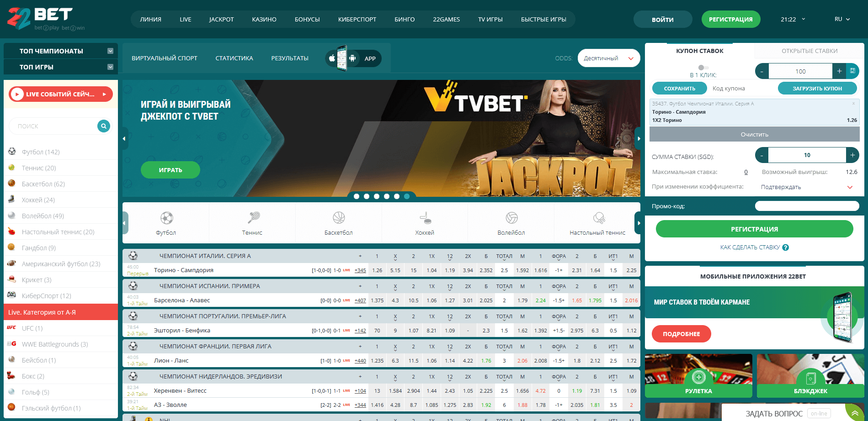Click the Загрузить купон button
The image size is (868, 421).
[x=817, y=89]
